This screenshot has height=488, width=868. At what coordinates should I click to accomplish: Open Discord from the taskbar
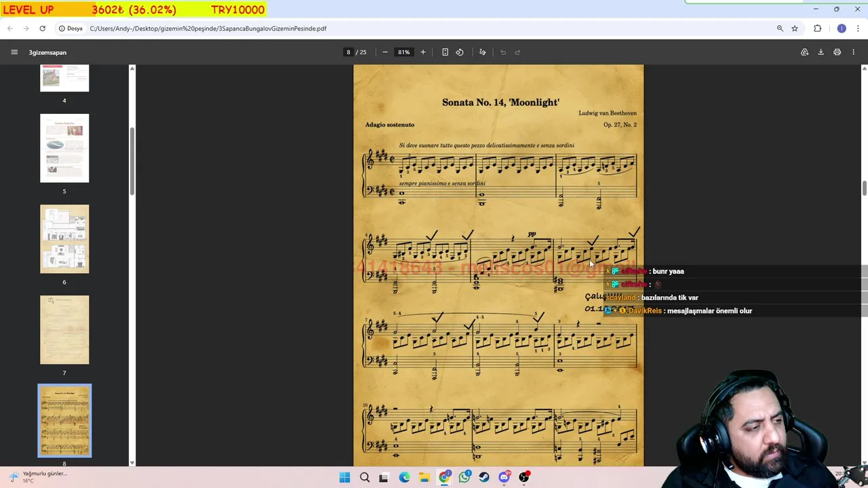(505, 477)
